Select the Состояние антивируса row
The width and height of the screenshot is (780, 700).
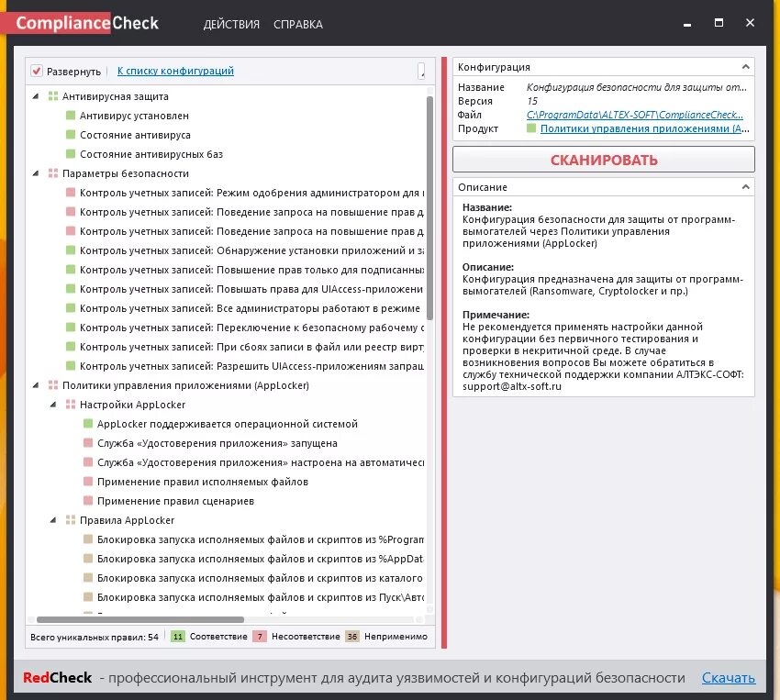135,135
